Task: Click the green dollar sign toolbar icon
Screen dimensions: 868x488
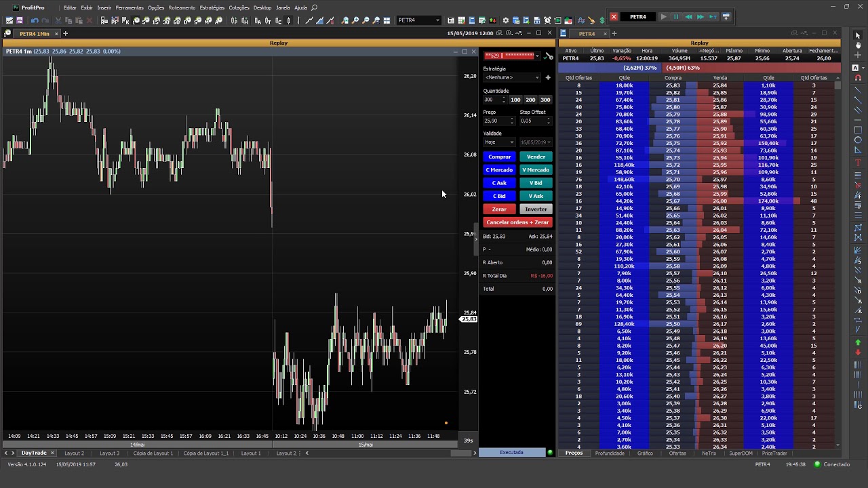Action: (601, 20)
